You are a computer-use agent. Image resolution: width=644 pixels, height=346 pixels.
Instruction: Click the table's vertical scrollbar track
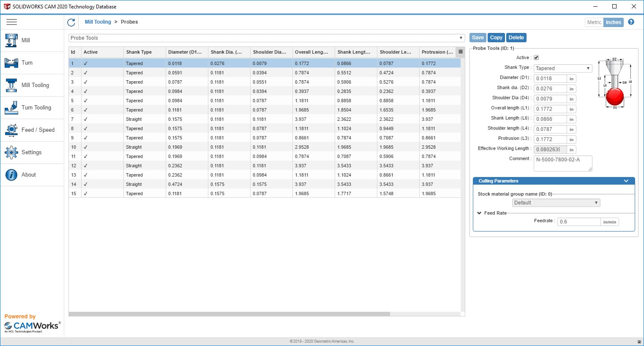[463, 185]
